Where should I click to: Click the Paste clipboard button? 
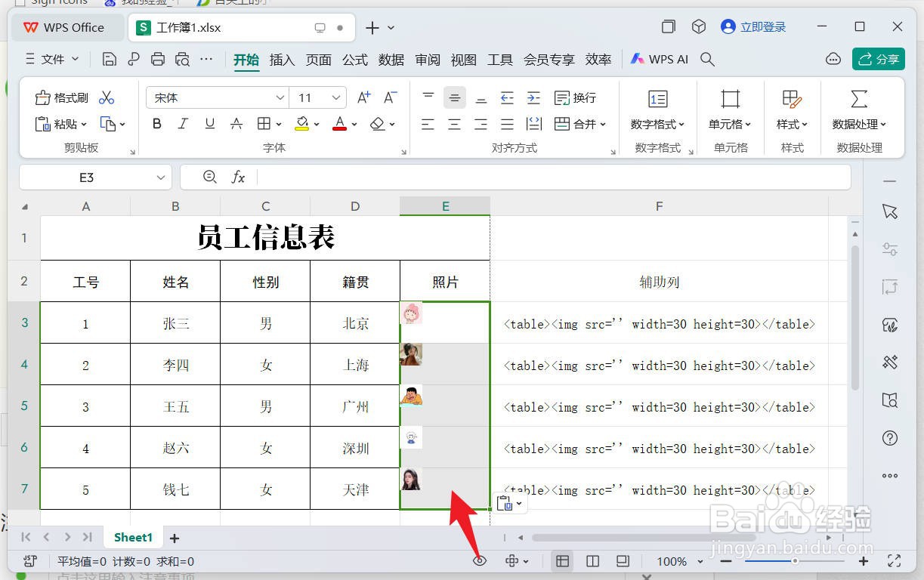click(60, 124)
